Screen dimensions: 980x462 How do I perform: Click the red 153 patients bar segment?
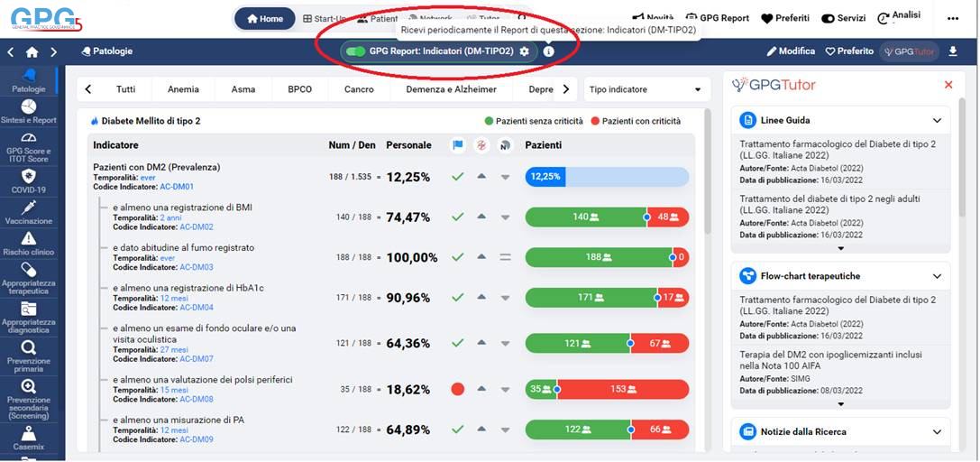(624, 389)
